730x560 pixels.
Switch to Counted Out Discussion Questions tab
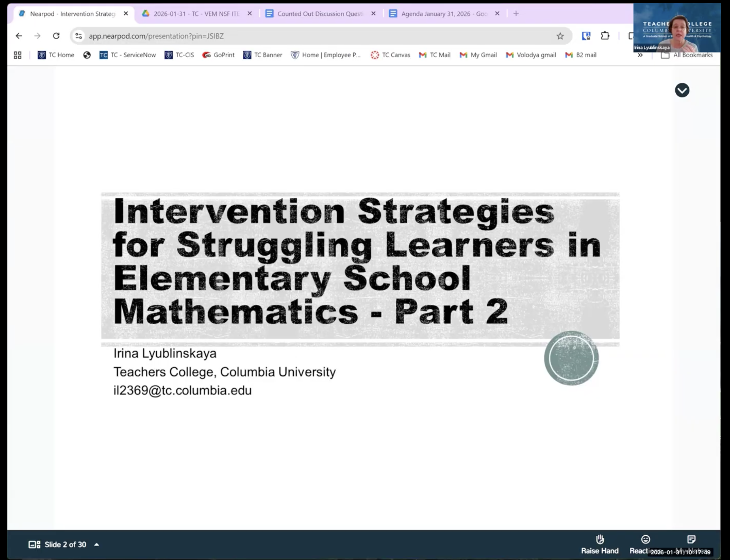(320, 14)
